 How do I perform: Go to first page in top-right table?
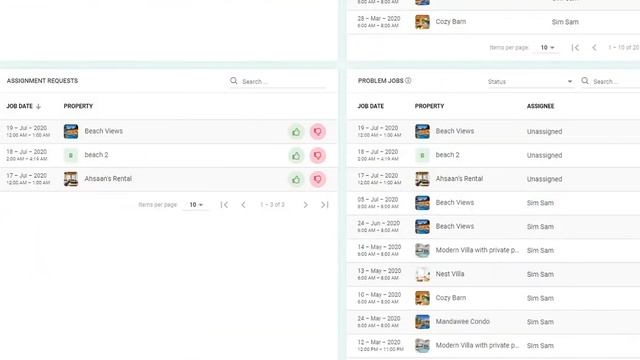(x=575, y=48)
